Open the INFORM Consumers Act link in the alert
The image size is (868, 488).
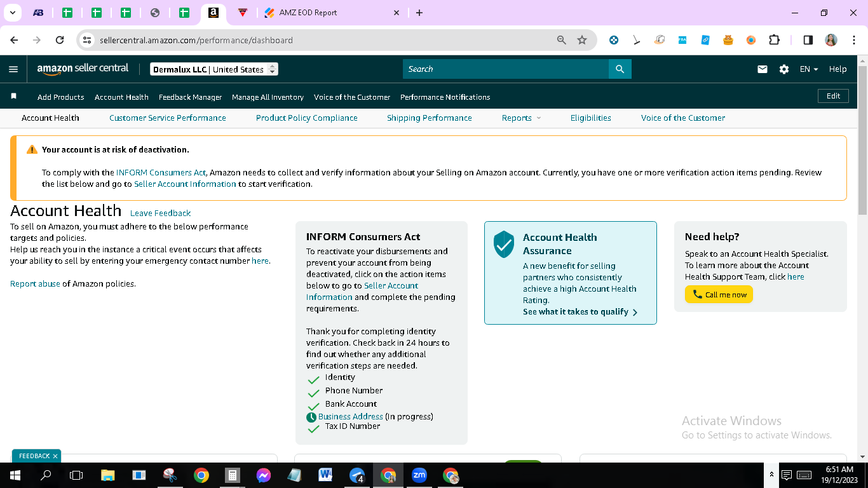(161, 173)
